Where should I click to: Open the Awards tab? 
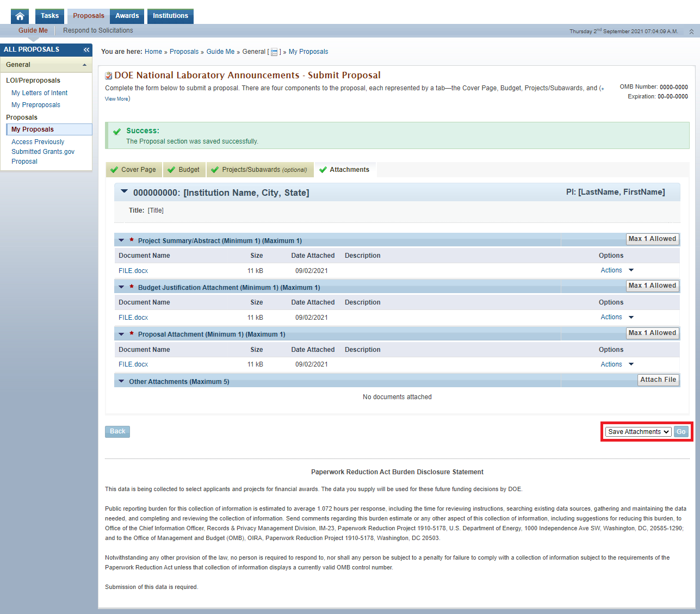click(x=127, y=16)
